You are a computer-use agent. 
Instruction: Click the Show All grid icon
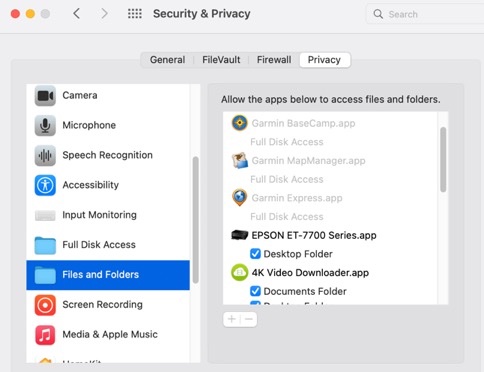(135, 14)
